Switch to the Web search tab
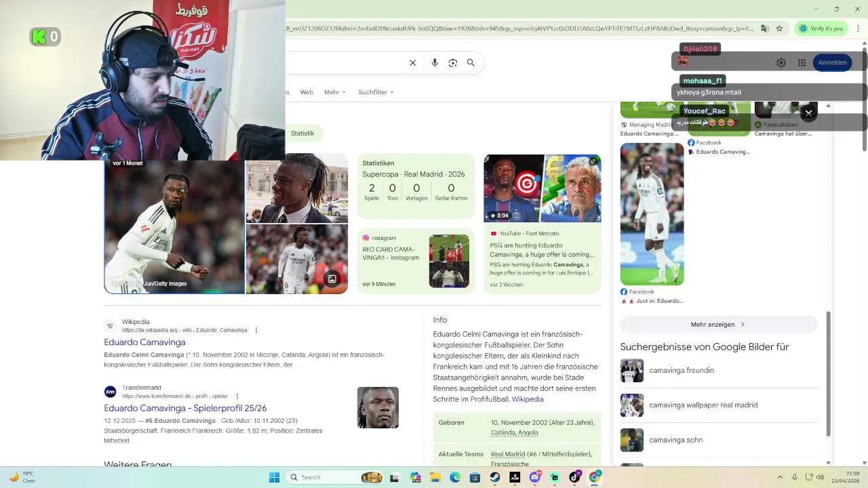Image resolution: width=868 pixels, height=488 pixels. 307,92
